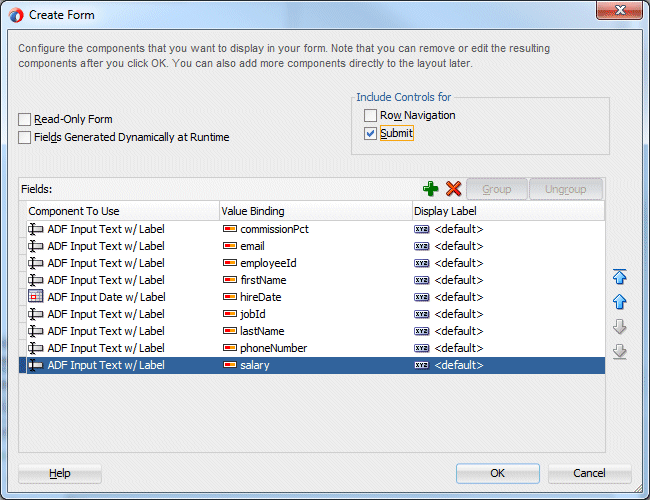Select the employeeId value binding cell
The image size is (650, 500).
315,263
